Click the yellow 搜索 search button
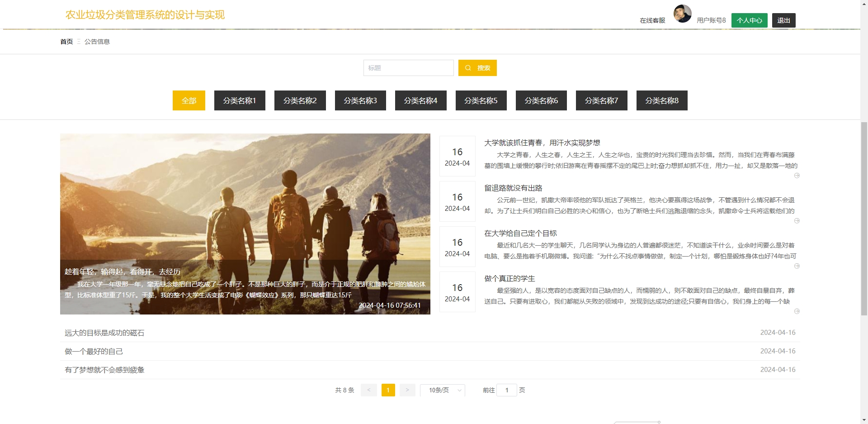The height and width of the screenshot is (424, 868). [477, 68]
